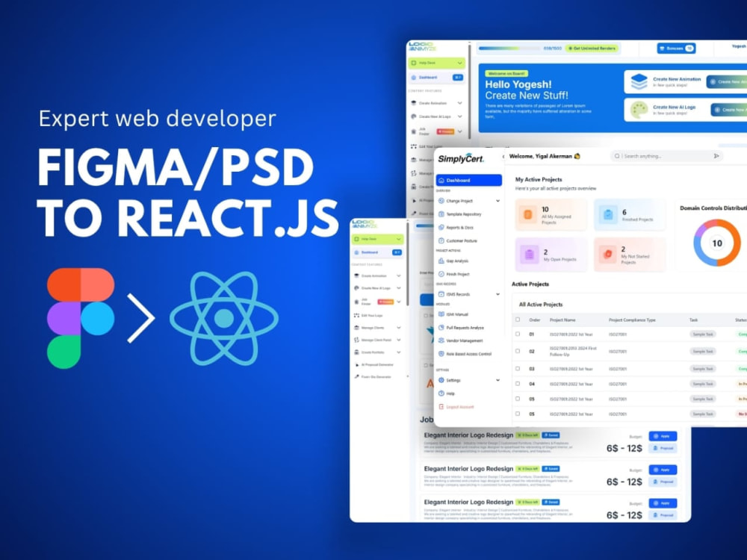
Task: Expand the Settings chevron in SimplyCert sidebar
Action: pyautogui.click(x=498, y=380)
